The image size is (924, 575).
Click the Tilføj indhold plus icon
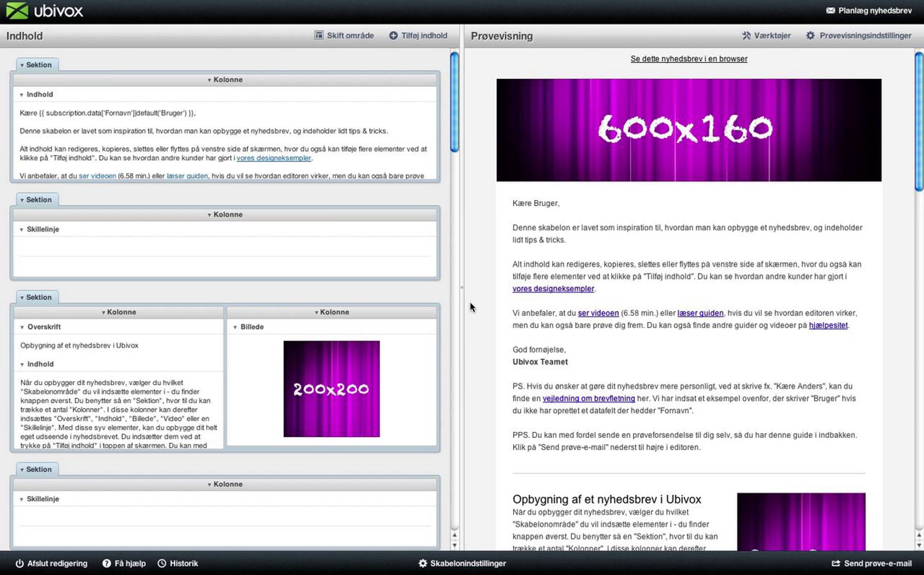(x=393, y=35)
